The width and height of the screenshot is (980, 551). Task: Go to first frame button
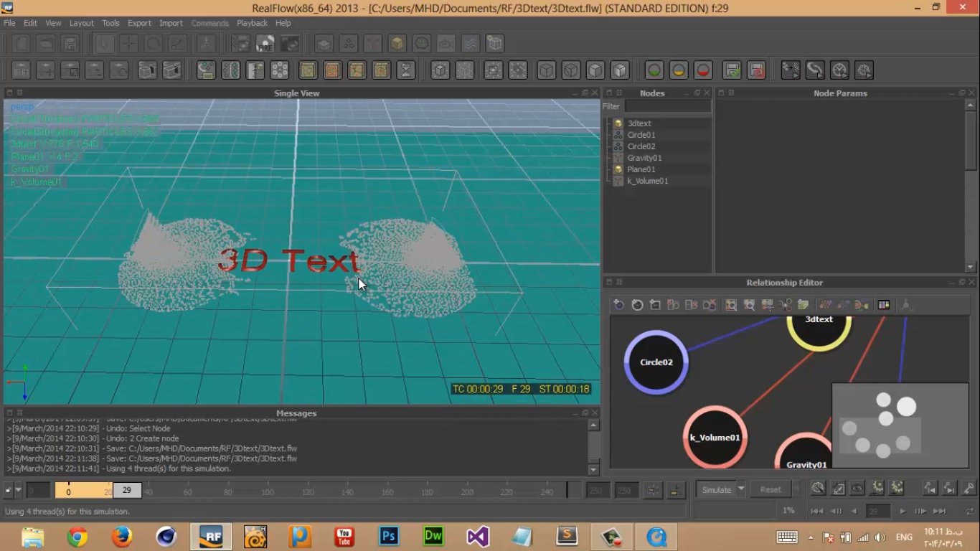pyautogui.click(x=816, y=511)
